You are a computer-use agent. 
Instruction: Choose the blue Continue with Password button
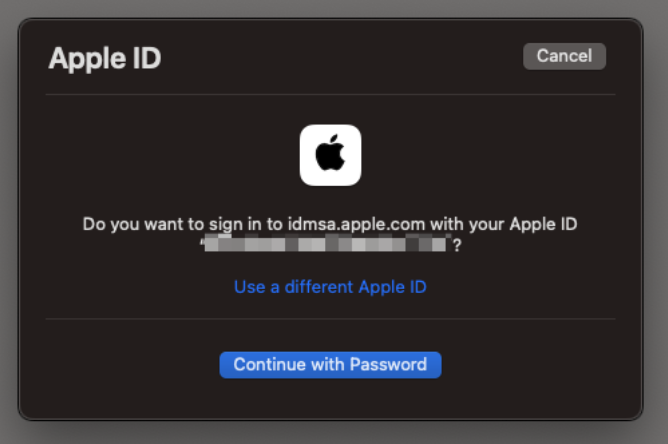pos(330,365)
